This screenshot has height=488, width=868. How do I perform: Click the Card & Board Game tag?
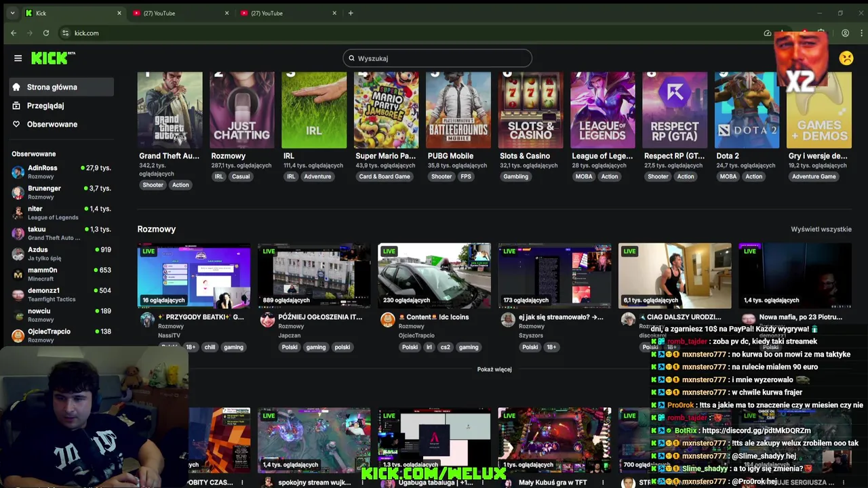(384, 176)
